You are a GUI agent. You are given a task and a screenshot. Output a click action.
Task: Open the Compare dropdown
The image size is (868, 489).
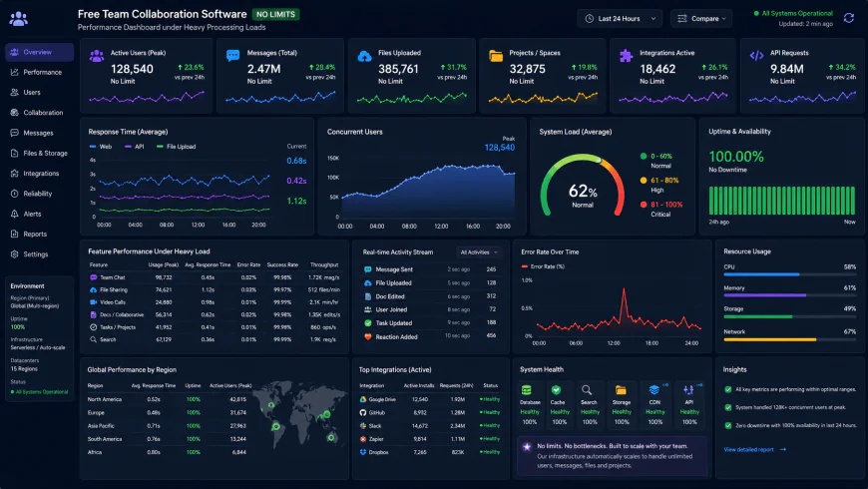tap(701, 18)
